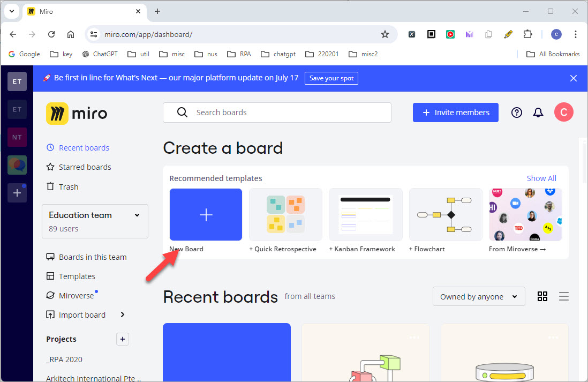Open the RPA bookmarks folder

(239, 54)
